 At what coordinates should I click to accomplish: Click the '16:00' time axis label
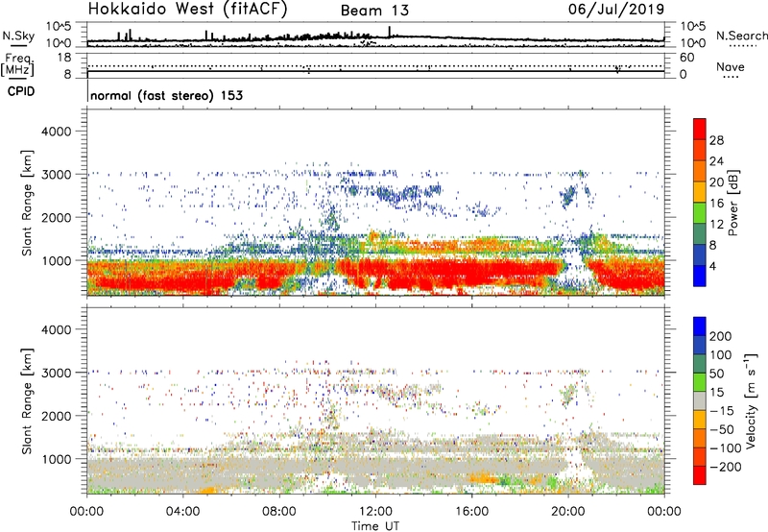pyautogui.click(x=471, y=512)
